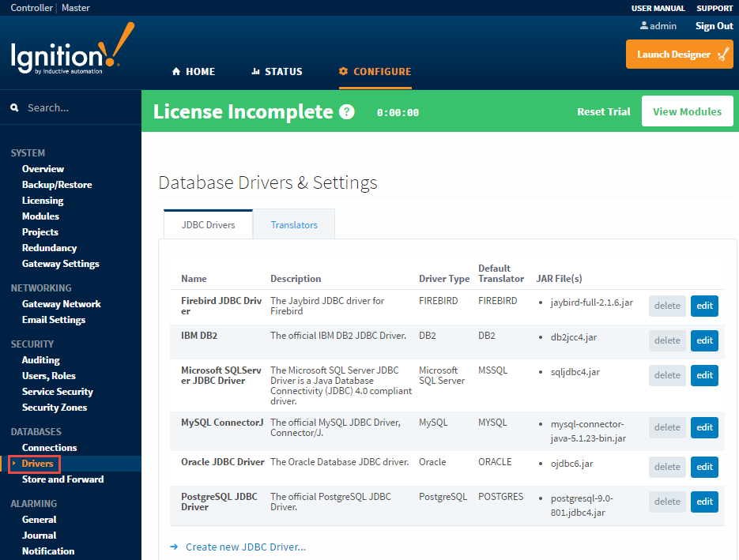Select the JDBC Drivers tab
Viewport: 739px width, 560px height.
pos(209,224)
